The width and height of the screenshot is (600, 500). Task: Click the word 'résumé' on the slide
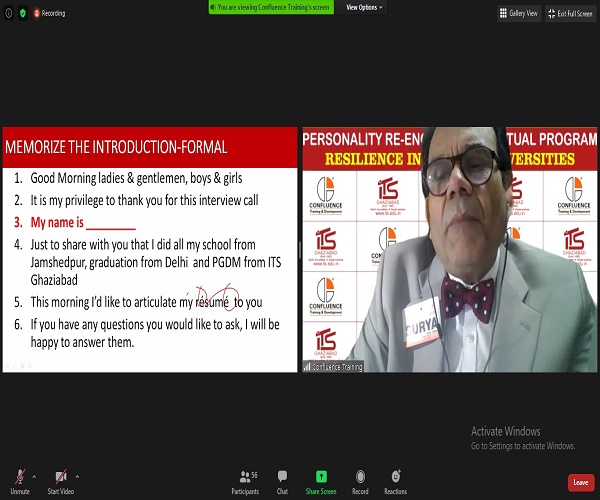pos(212,302)
